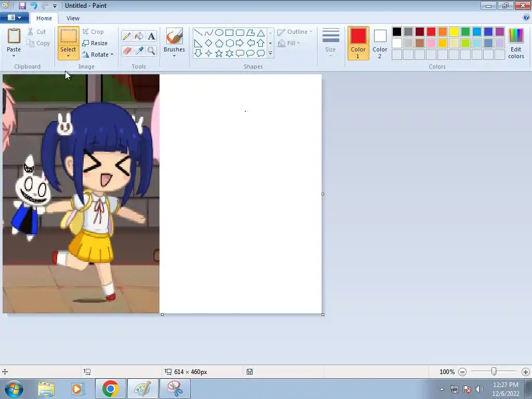532x399 pixels.
Task: Choose the Rectangle shape
Action: (x=229, y=33)
